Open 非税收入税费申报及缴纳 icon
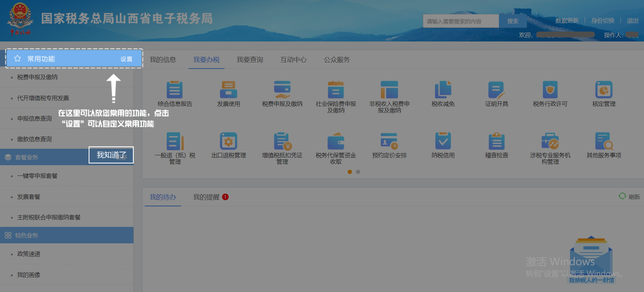This screenshot has height=292, width=644. click(389, 90)
